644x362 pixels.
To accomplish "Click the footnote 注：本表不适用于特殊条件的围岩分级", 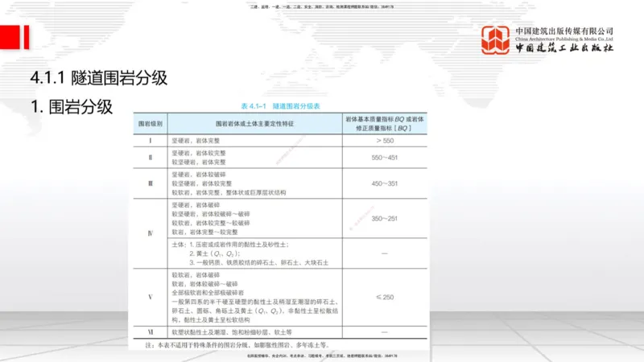I will [x=237, y=345].
